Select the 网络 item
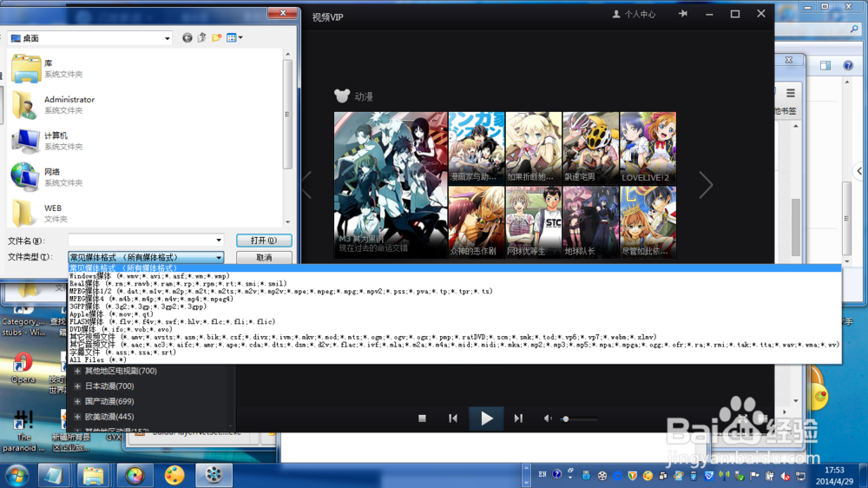This screenshot has width=868, height=488. click(47, 176)
